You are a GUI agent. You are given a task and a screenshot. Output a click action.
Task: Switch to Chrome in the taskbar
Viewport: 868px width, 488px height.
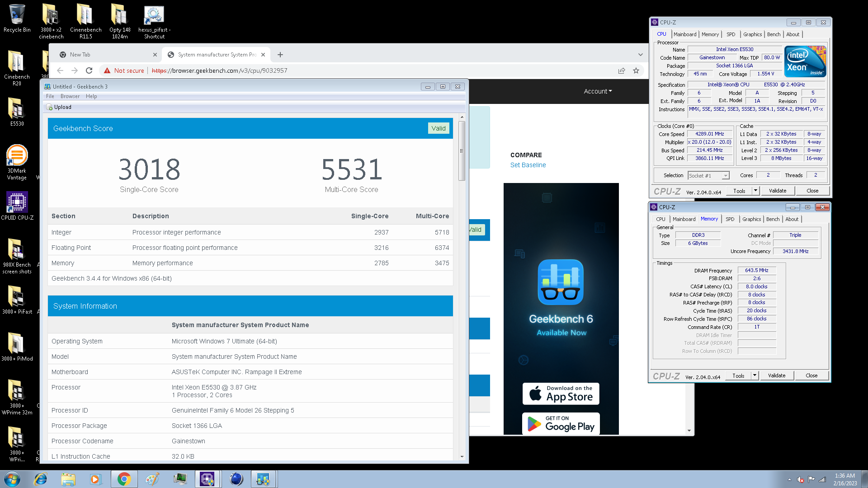124,479
